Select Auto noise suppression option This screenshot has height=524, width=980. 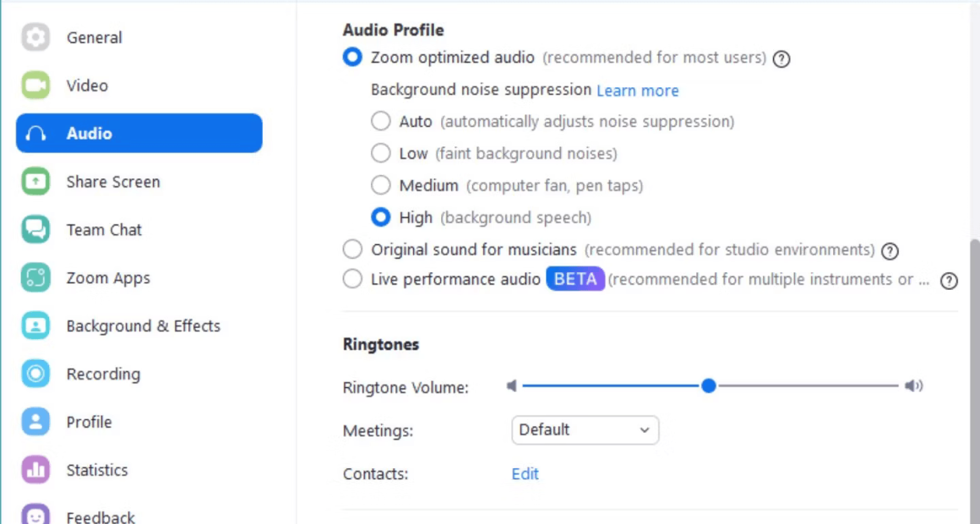pos(381,121)
